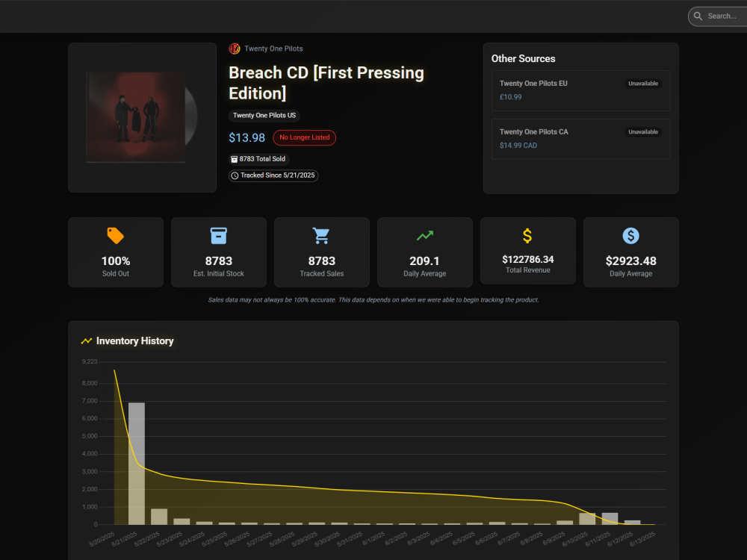Click the Tracked Sales label
Screen dimensions: 747x560
point(321,274)
